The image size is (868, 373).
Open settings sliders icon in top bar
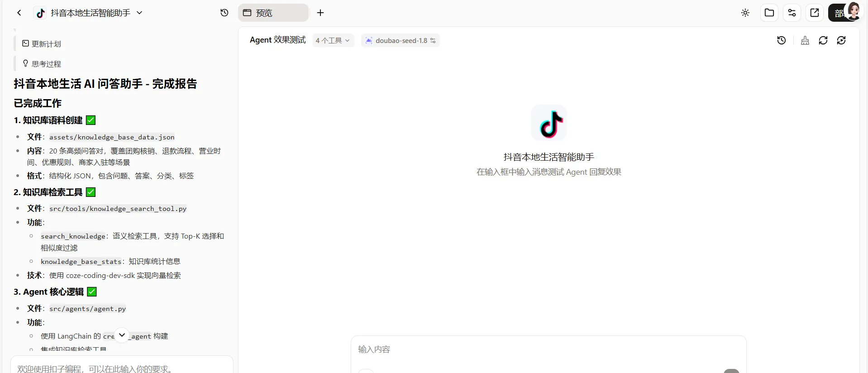(792, 13)
